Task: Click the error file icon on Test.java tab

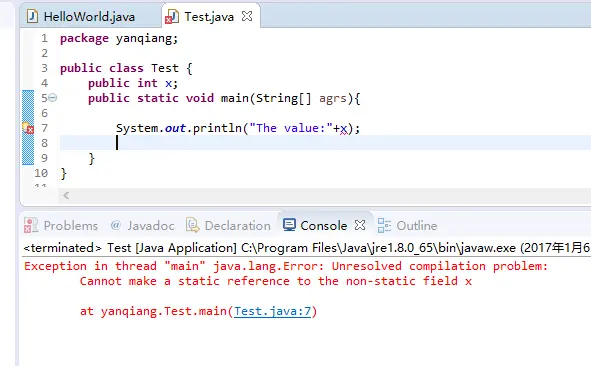Action: [x=172, y=17]
